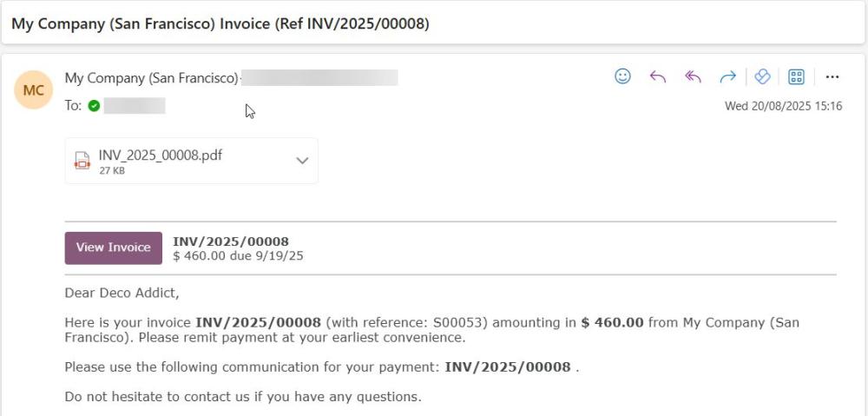Open more actions via the ellipsis icon

[x=832, y=77]
